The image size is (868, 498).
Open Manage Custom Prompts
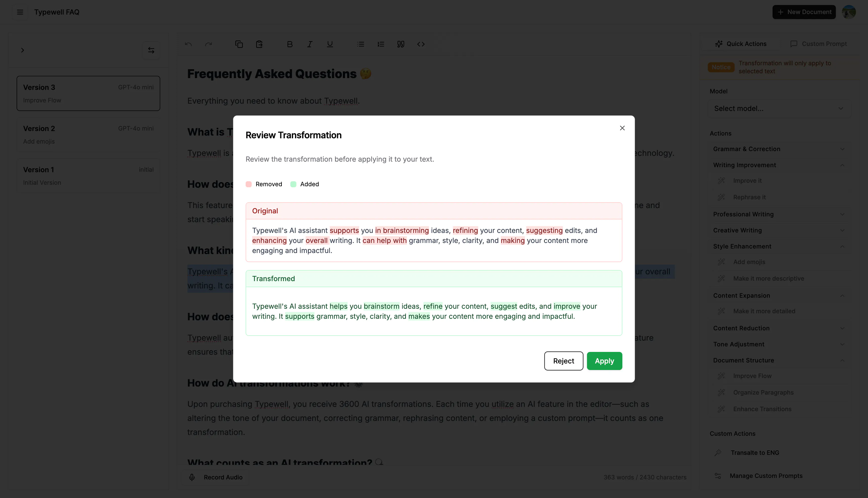766,476
